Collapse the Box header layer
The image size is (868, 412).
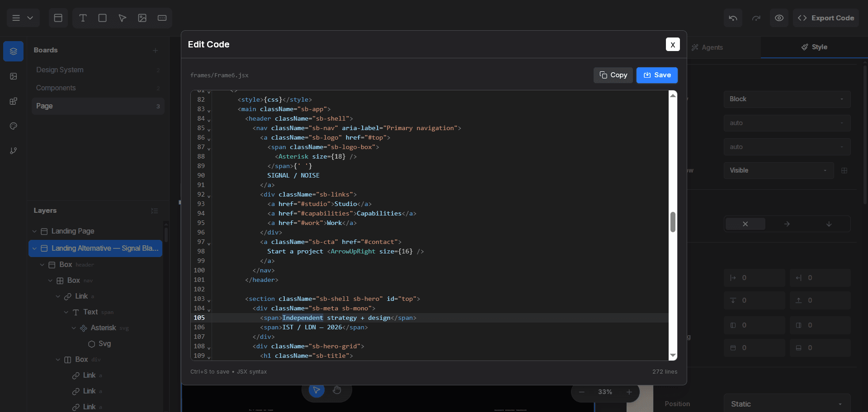coord(42,265)
